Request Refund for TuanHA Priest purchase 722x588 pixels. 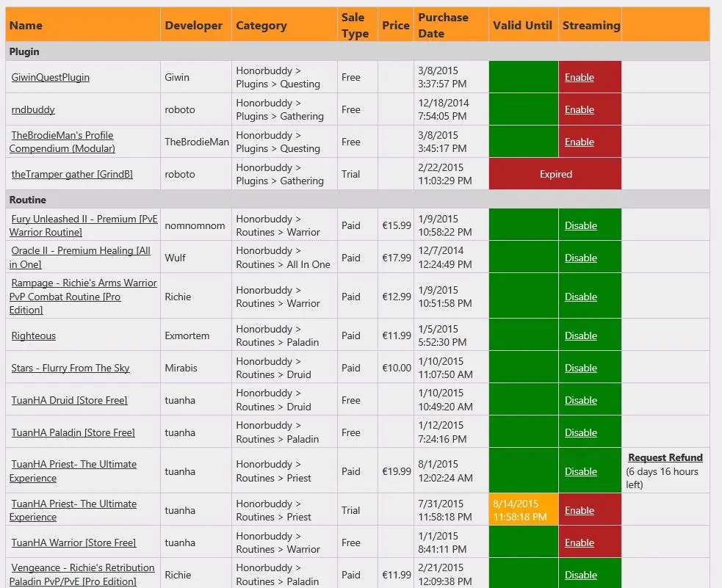coord(665,457)
